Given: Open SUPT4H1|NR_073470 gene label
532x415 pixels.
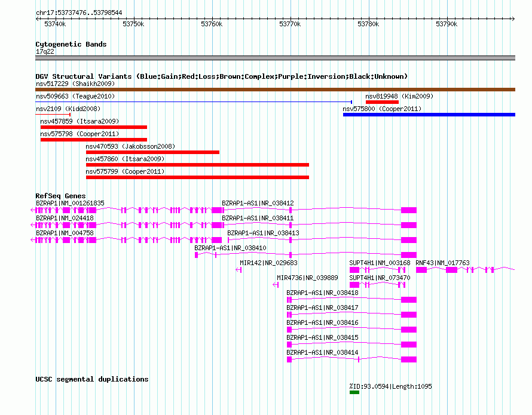Looking at the screenshot, I should tap(380, 278).
